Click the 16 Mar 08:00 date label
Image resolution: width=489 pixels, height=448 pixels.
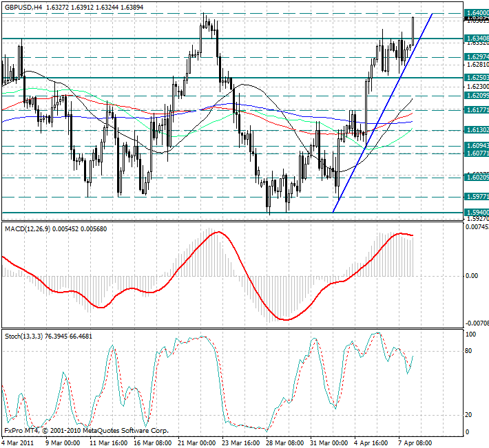click(x=152, y=443)
